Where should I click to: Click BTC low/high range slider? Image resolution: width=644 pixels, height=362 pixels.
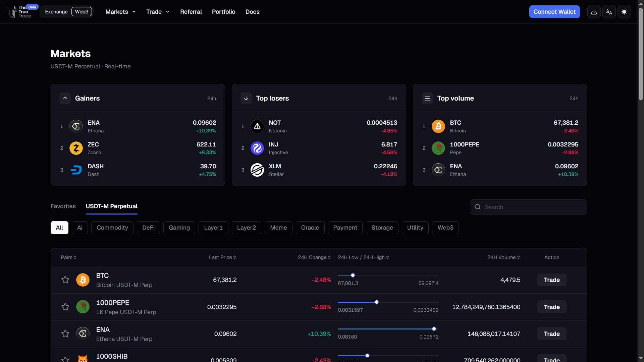pyautogui.click(x=388, y=275)
